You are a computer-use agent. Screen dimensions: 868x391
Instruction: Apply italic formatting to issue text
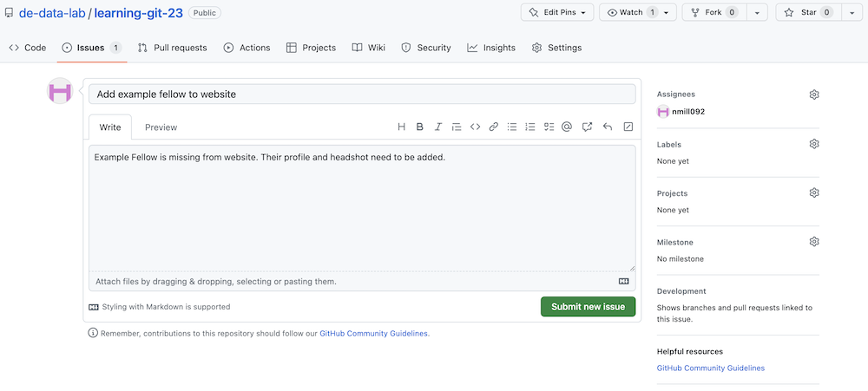(438, 127)
